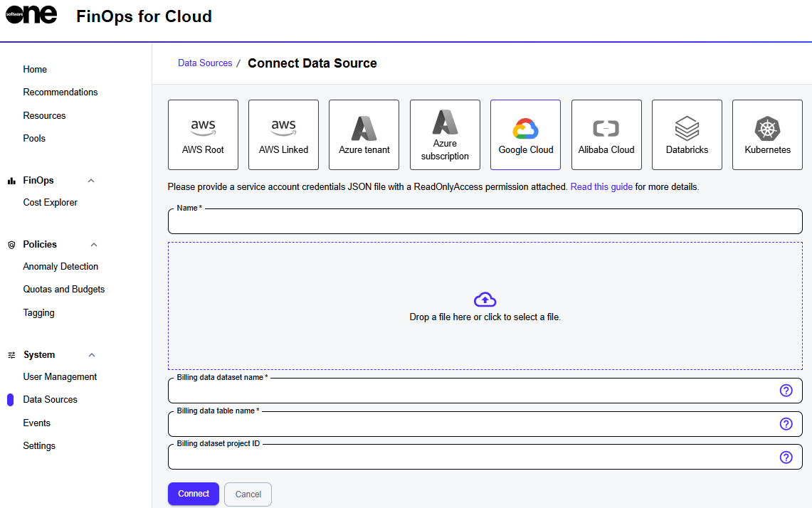Viewport: 812px width, 508px height.
Task: Pick the Kubernetes source type
Action: tap(767, 134)
